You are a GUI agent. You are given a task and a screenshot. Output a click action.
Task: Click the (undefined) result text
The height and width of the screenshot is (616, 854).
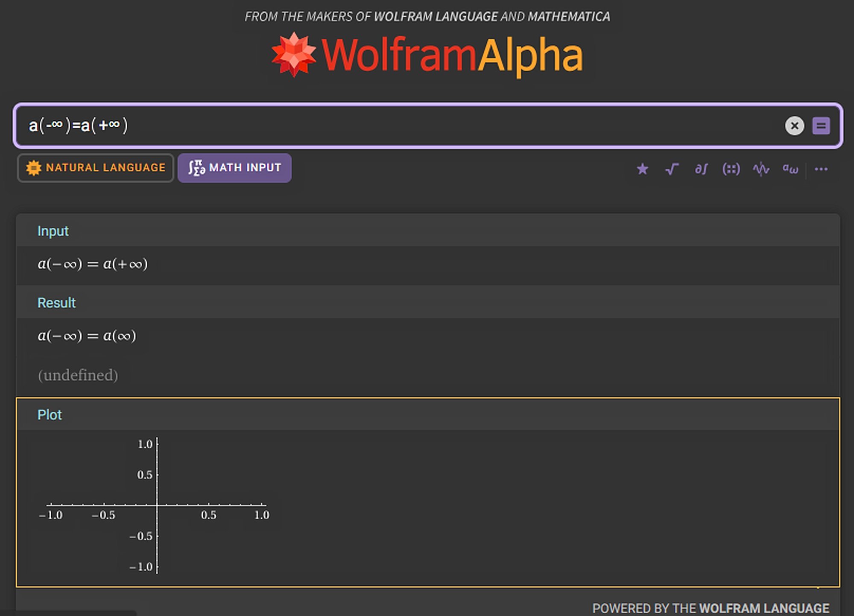[78, 375]
